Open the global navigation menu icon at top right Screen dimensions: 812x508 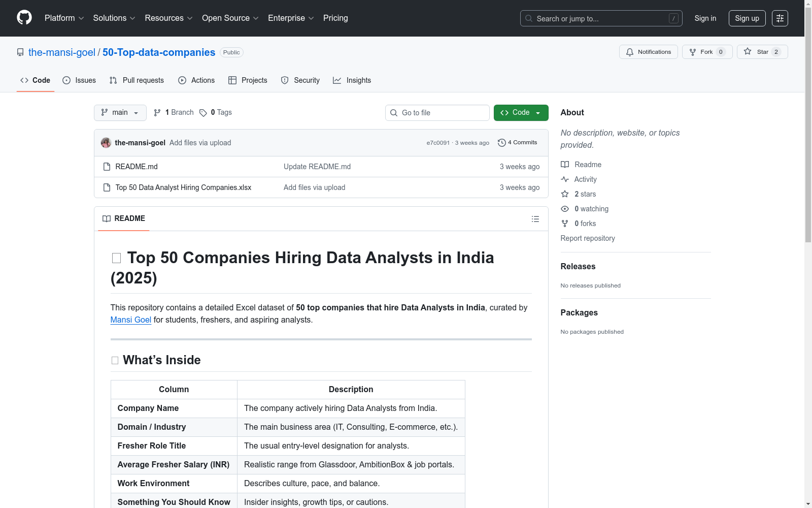(x=780, y=18)
